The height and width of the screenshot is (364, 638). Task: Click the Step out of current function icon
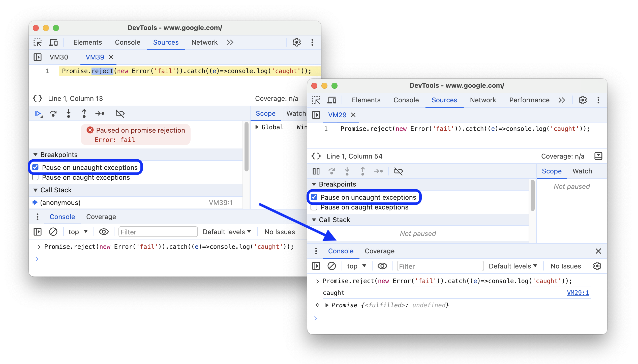click(x=84, y=114)
